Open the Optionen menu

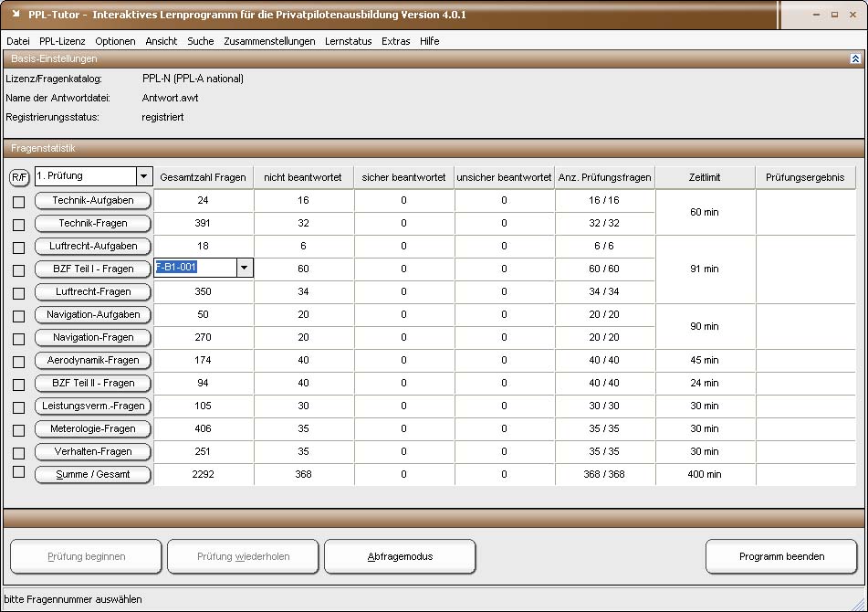115,41
